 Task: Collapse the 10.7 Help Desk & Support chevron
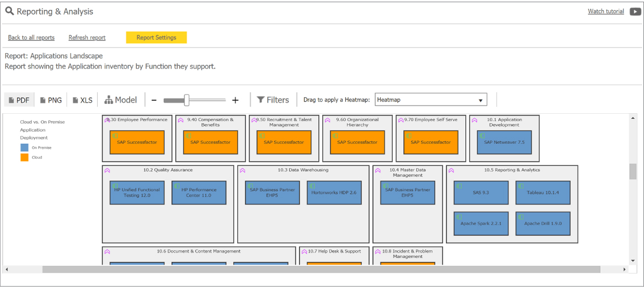point(304,251)
